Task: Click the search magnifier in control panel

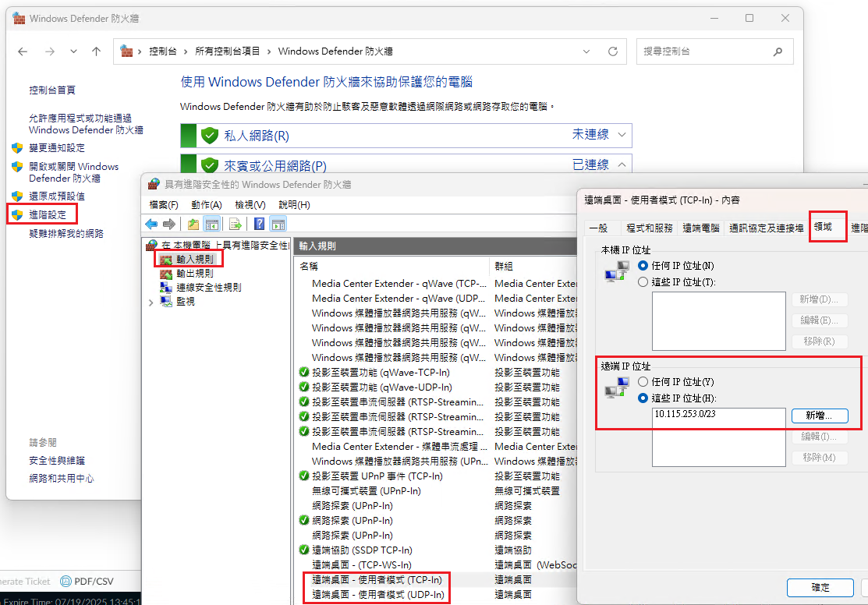Action: click(x=778, y=51)
